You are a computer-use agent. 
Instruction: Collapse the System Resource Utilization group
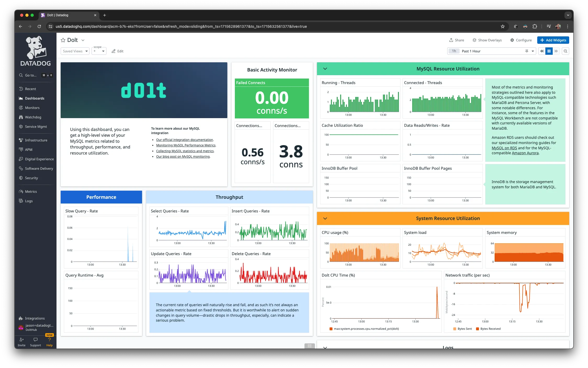coord(325,218)
